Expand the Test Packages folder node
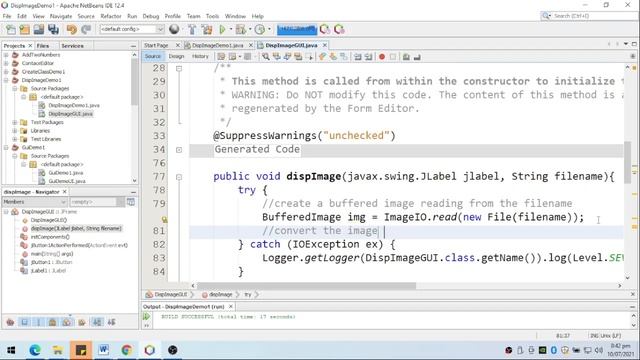Screen dimensions: 640x360 pyautogui.click(x=15, y=122)
